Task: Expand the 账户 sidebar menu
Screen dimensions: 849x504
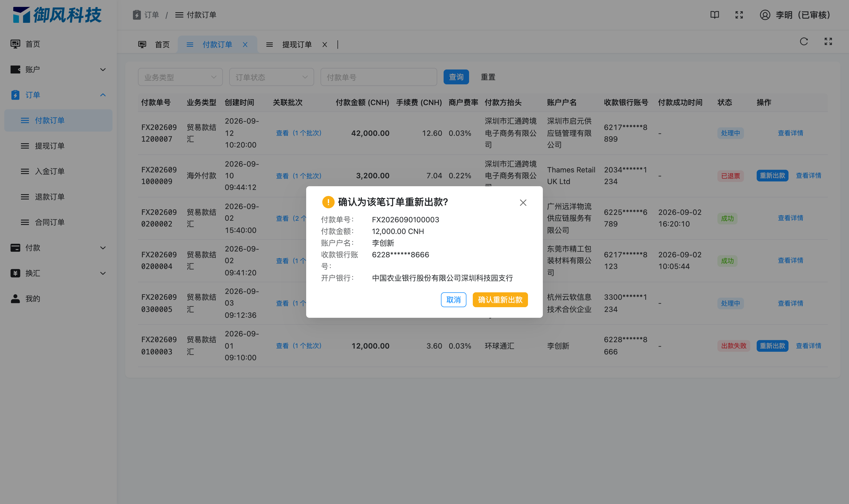Action: click(103, 69)
